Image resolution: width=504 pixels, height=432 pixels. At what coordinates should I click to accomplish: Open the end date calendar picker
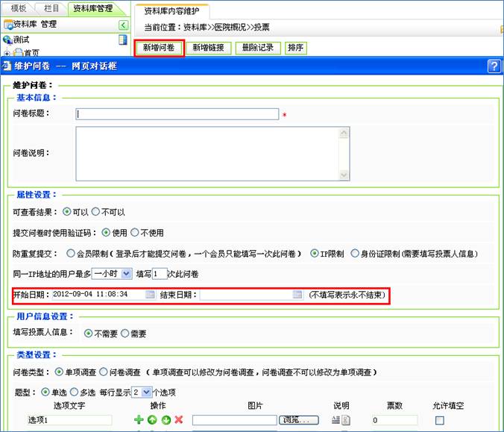tap(297, 294)
